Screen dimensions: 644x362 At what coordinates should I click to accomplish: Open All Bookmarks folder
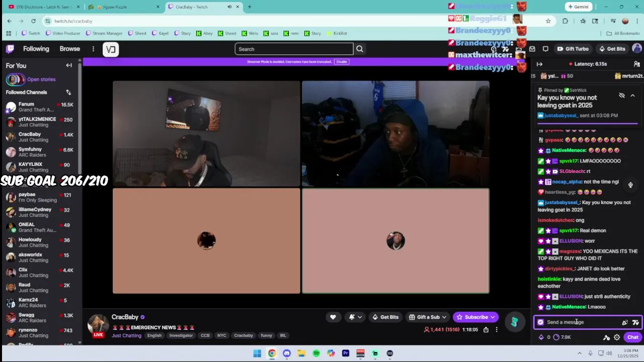point(623,33)
